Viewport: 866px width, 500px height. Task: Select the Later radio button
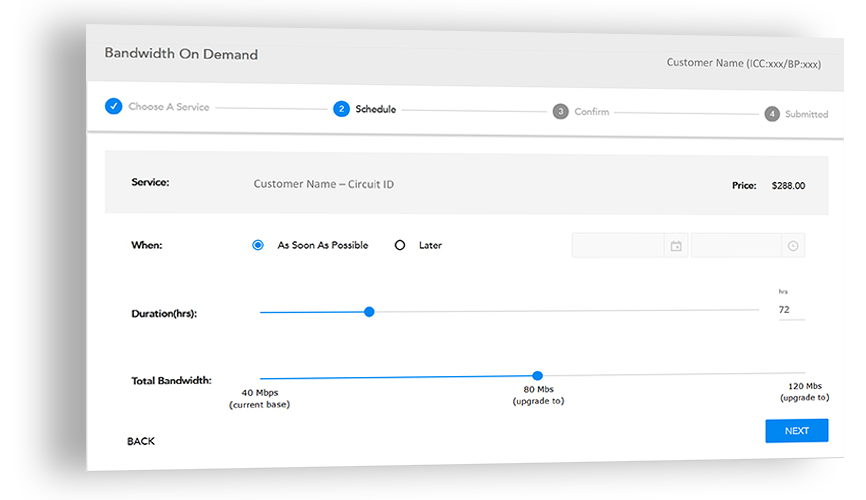pos(400,245)
